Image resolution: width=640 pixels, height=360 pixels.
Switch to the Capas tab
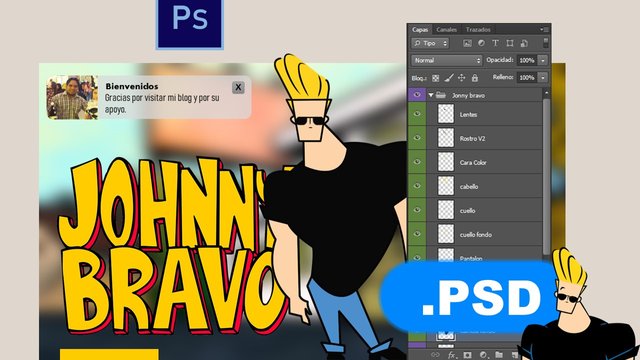(420, 29)
